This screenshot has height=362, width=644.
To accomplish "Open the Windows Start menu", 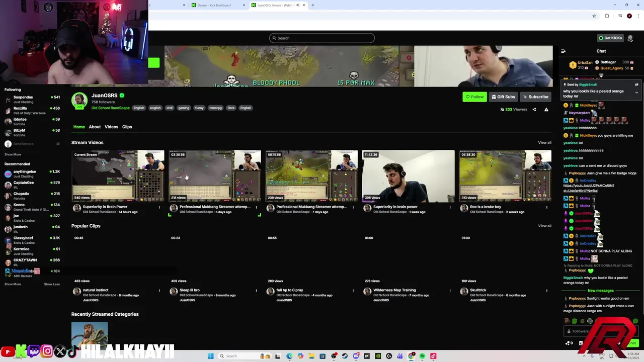I will [210, 356].
